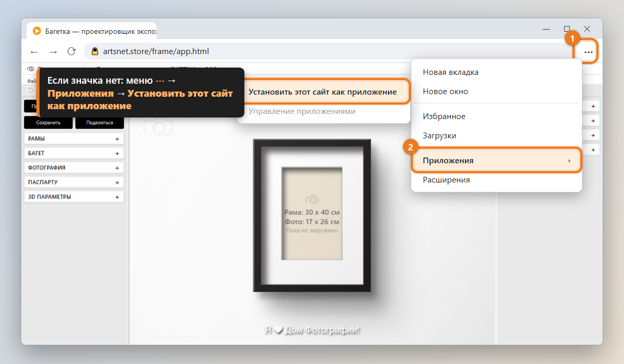Click the text Рама: 30 x 40 см
624x364 pixels.
(312, 213)
